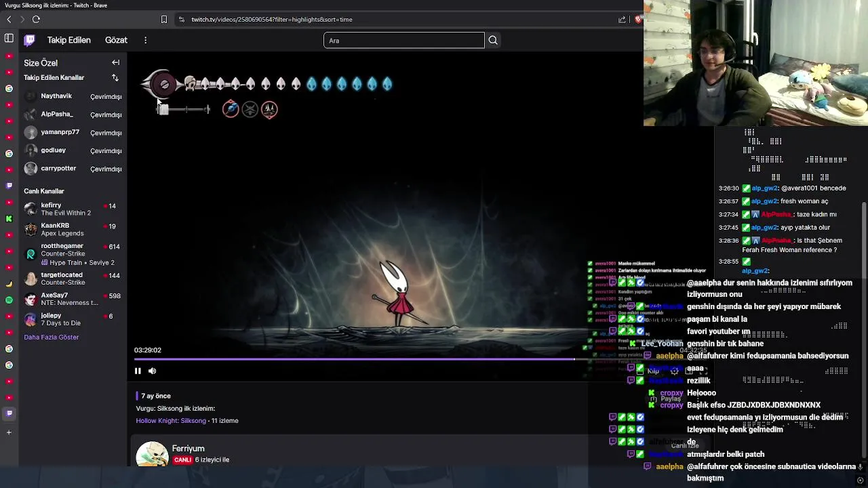Viewport: 868px width, 488px height.
Task: Open Ferriyum channel name link
Action: (188, 449)
